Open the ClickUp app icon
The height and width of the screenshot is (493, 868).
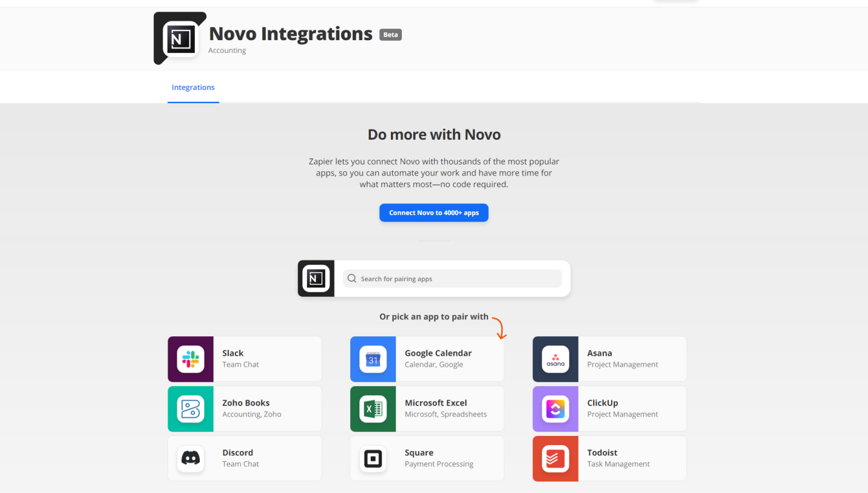(555, 409)
